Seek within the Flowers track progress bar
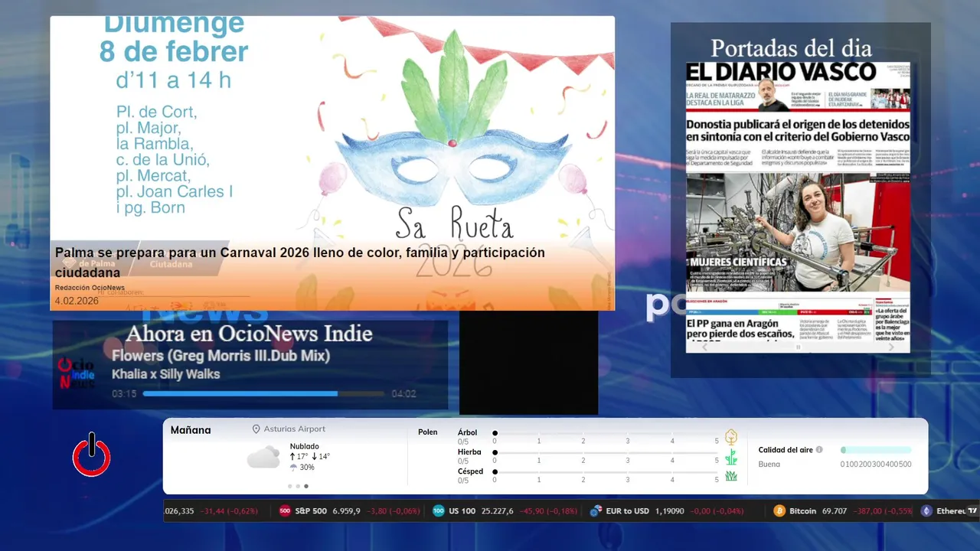The width and height of the screenshot is (980, 551). [x=263, y=393]
